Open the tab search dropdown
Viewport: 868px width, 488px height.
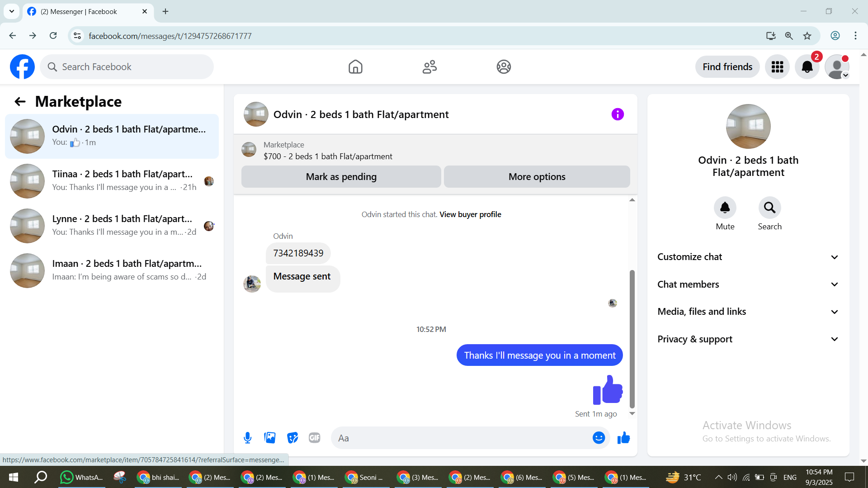[x=12, y=11]
